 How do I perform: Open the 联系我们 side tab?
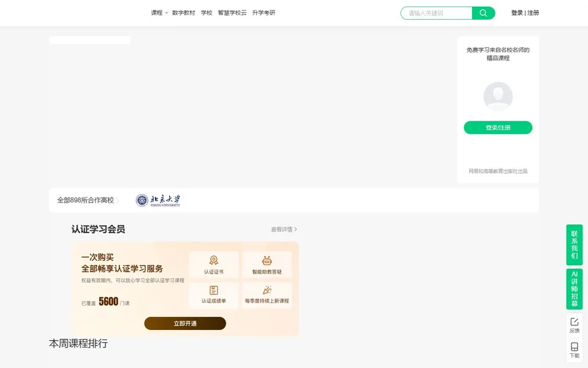click(x=574, y=245)
